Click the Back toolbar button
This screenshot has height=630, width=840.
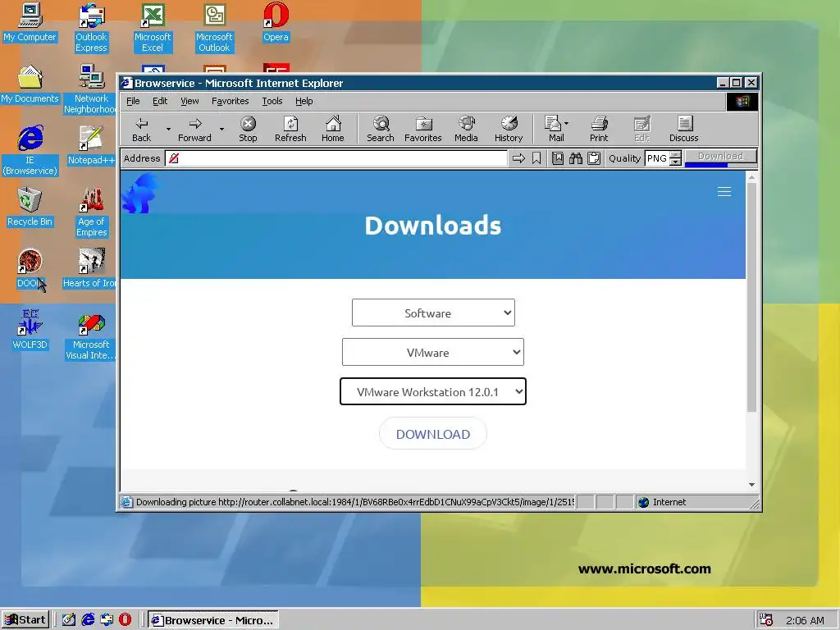click(141, 130)
